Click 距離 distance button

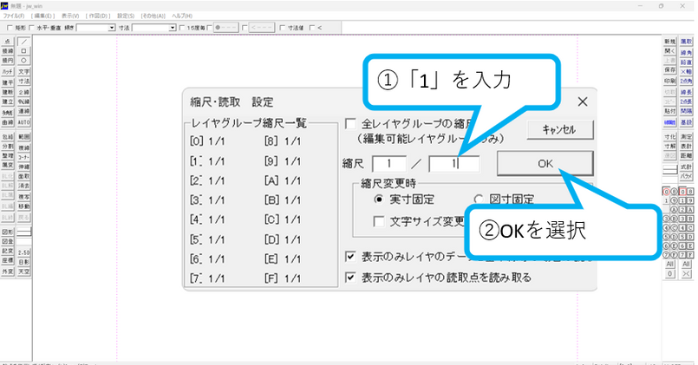[x=686, y=156]
